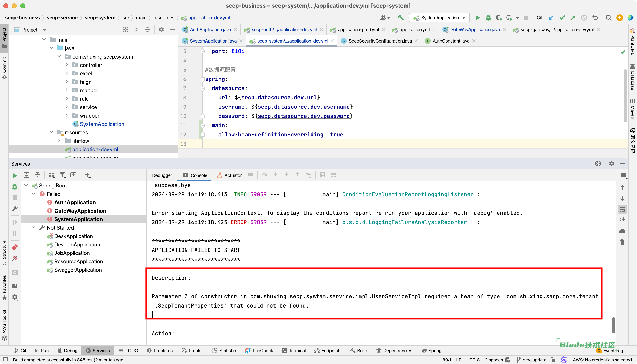Screen dimensions: 637x364
Task: Click Select Opened File target icon in Project panel
Action: (x=126, y=29)
